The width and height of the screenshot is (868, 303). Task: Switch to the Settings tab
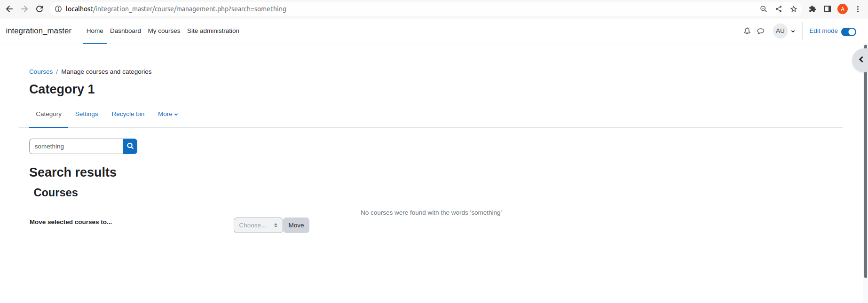[x=87, y=114]
